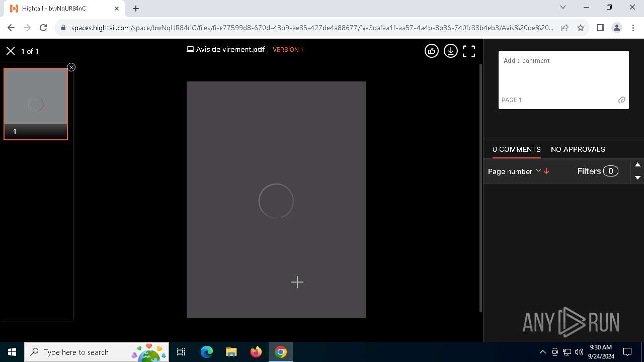
Task: Open the Page number sort dropdown
Action: pos(514,171)
